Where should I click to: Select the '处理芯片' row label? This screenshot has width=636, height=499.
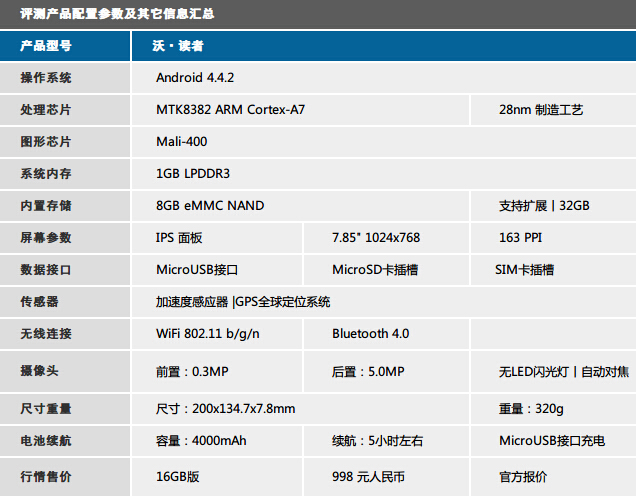(46, 110)
